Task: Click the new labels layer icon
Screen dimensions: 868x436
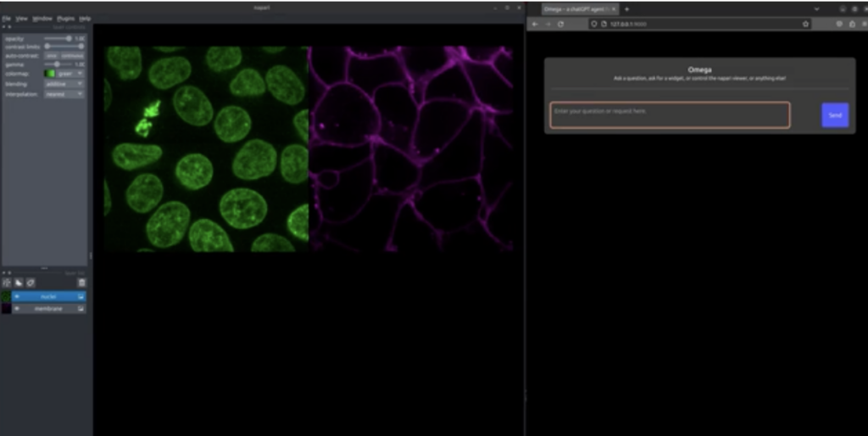Action: pos(31,282)
